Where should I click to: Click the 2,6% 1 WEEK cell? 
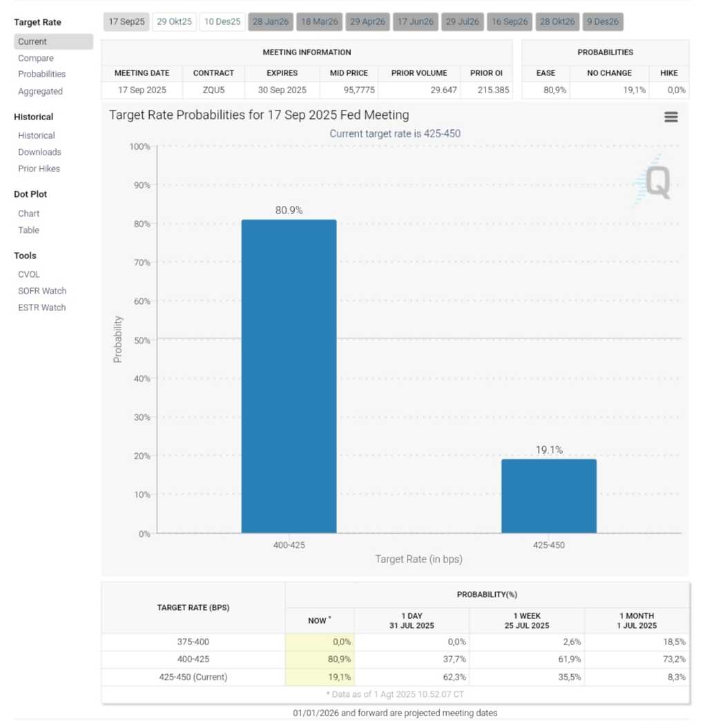pos(527,642)
